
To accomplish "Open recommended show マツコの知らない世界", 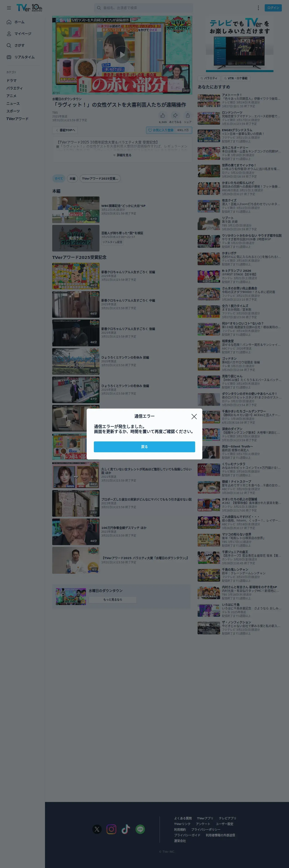I will coord(239,540).
